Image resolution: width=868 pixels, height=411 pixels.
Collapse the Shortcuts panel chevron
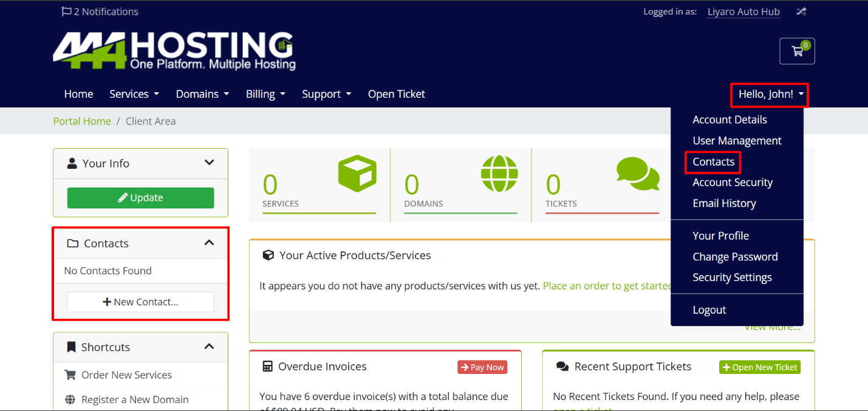209,347
